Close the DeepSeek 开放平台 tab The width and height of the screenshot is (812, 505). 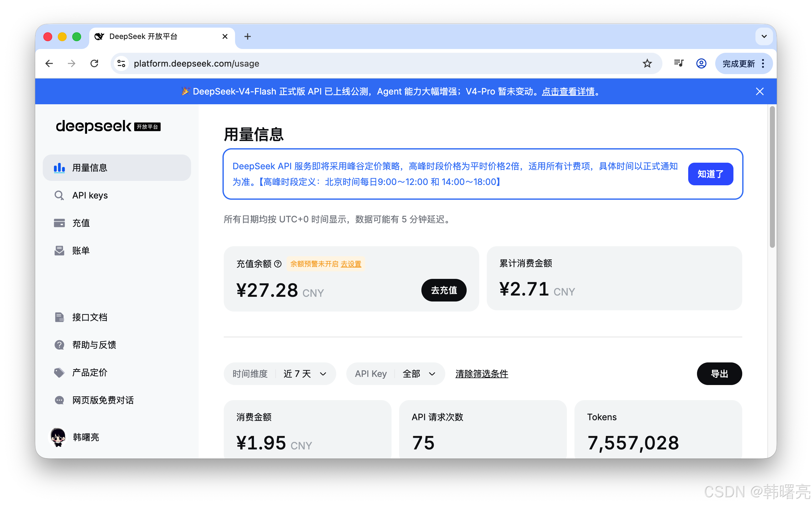coord(225,36)
